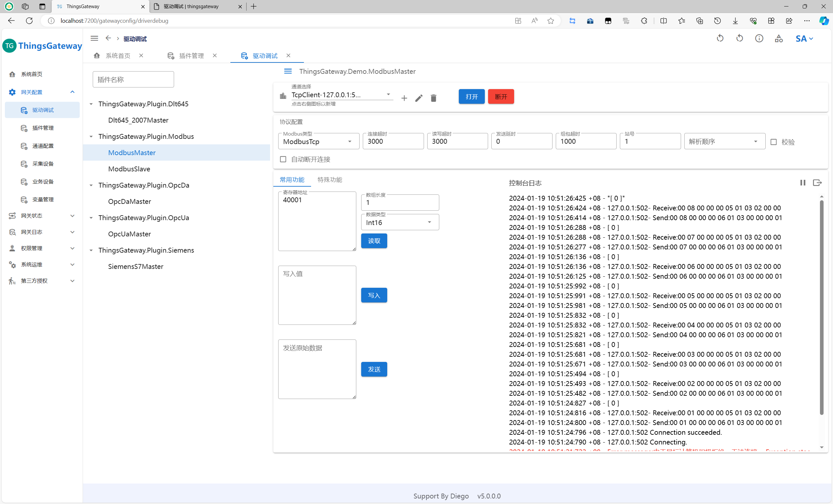This screenshot has height=504, width=833.
Task: Switch to the 特殊功能 tab
Action: tap(330, 180)
